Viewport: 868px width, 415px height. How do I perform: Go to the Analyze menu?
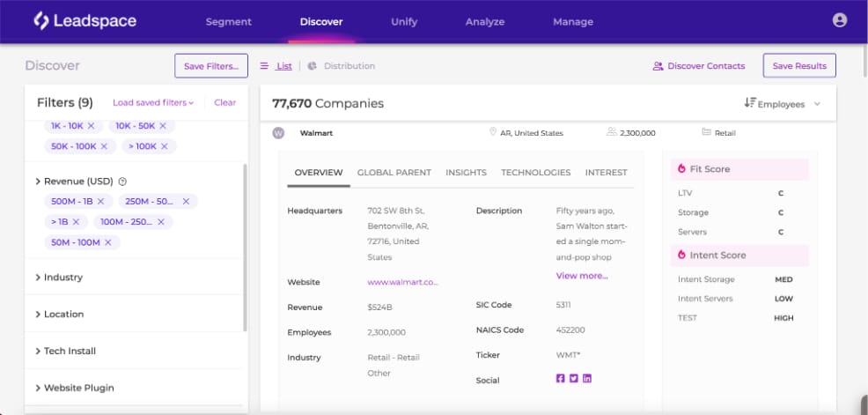[485, 22]
